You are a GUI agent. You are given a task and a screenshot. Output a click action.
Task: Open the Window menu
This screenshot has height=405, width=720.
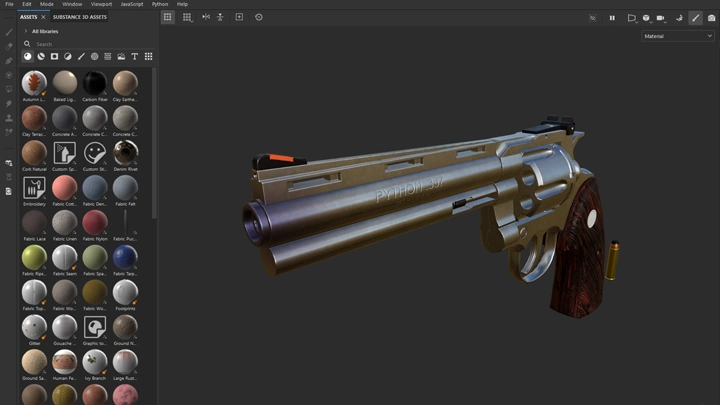pos(72,4)
